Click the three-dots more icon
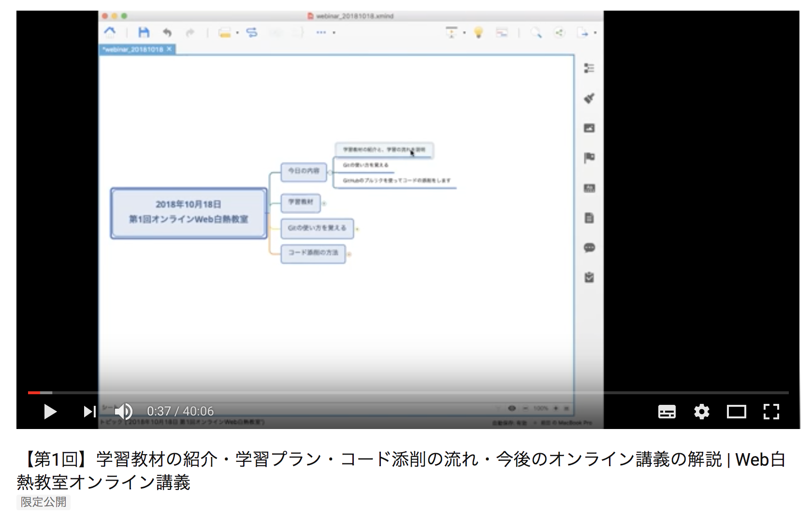 click(x=321, y=32)
